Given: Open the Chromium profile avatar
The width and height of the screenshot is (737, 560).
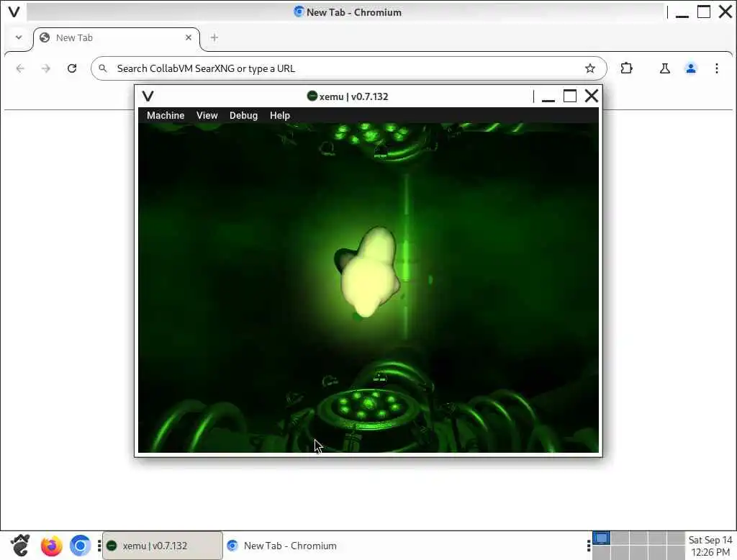Looking at the screenshot, I should [x=690, y=68].
